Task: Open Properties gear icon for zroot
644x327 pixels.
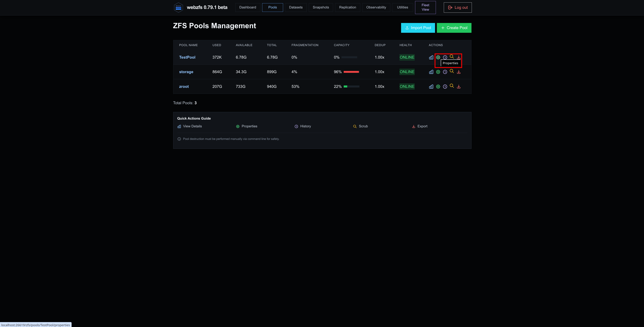Action: (x=438, y=87)
